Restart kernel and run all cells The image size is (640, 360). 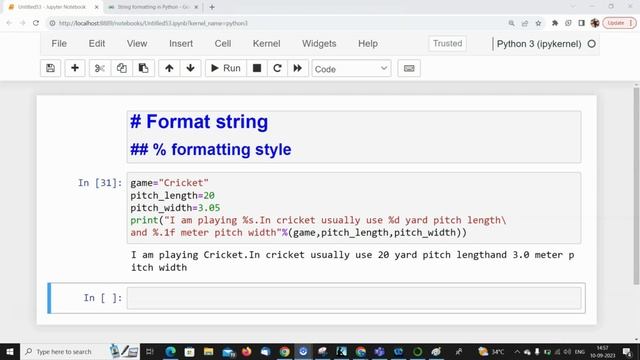click(298, 68)
